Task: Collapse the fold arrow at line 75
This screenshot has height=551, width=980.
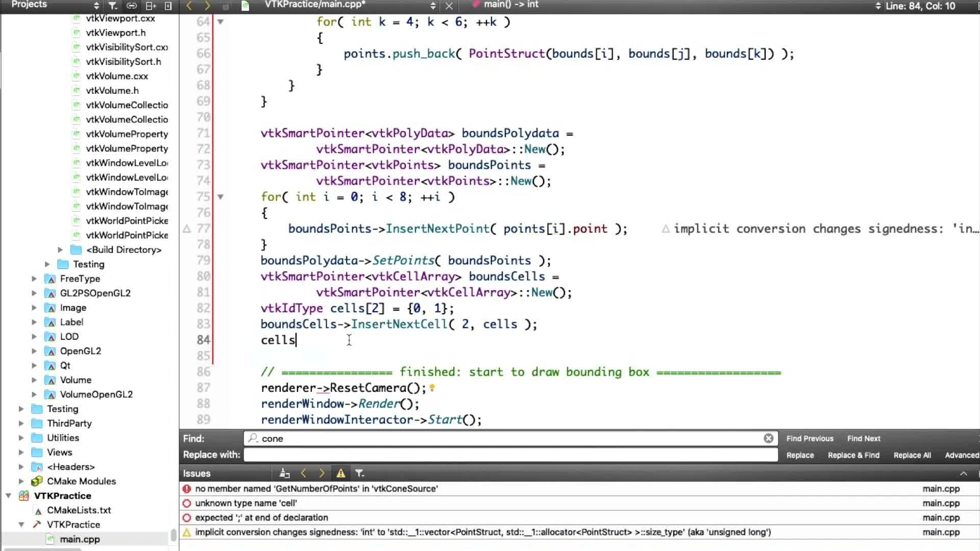Action: [x=220, y=196]
